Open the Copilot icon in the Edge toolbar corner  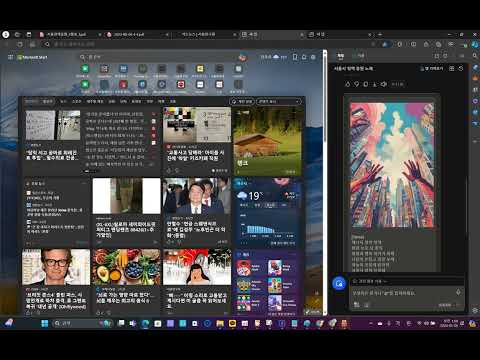(x=475, y=44)
